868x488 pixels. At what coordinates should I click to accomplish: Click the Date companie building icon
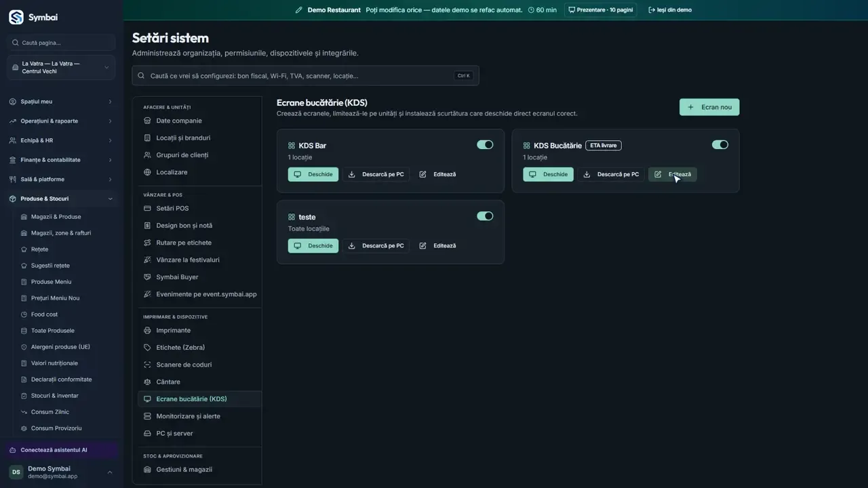[147, 121]
